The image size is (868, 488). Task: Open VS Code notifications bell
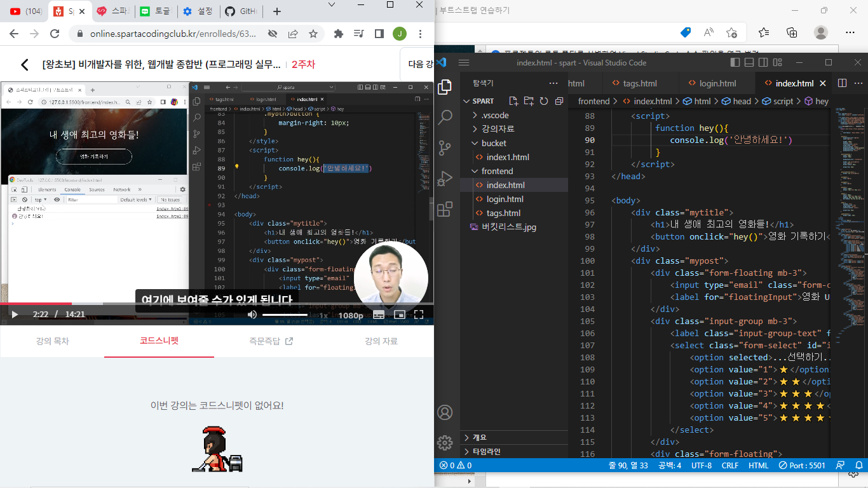[858, 465]
